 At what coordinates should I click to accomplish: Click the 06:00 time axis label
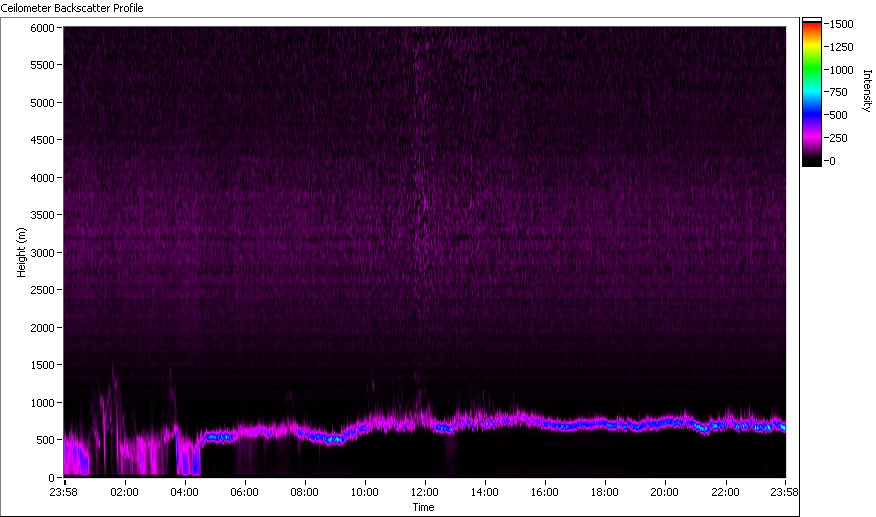click(244, 492)
